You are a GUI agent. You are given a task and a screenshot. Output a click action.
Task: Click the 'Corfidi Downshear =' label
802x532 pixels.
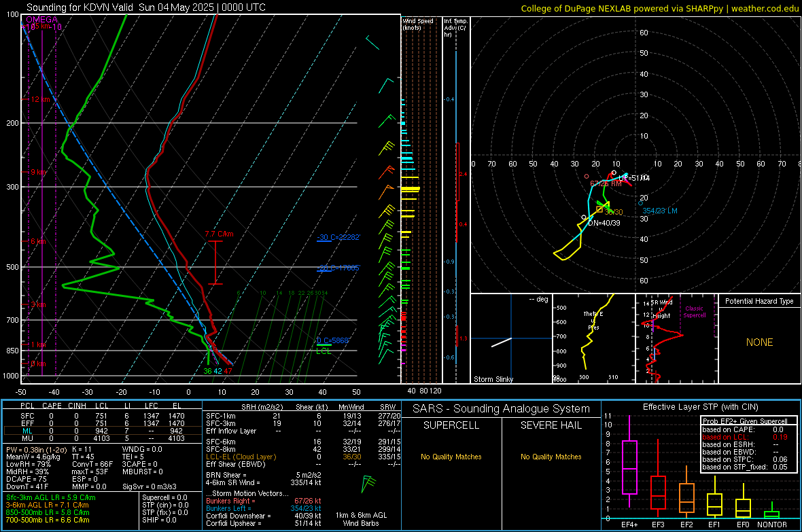tap(239, 516)
